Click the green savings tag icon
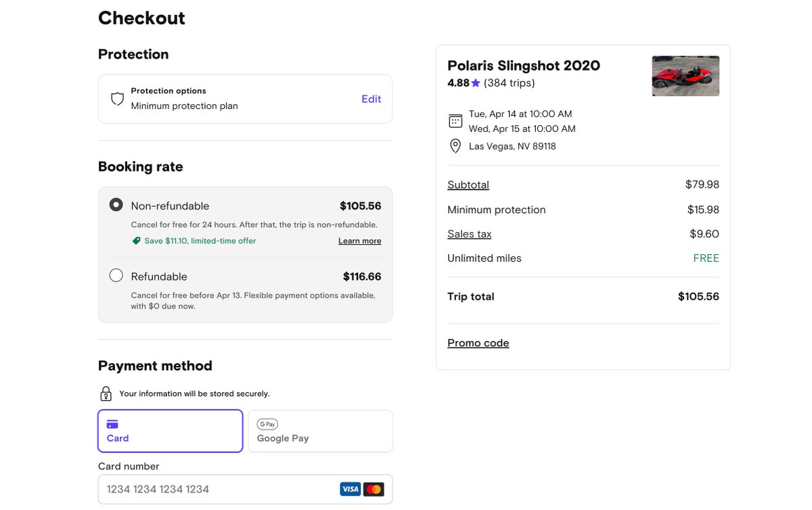The height and width of the screenshot is (510, 812). pos(136,241)
